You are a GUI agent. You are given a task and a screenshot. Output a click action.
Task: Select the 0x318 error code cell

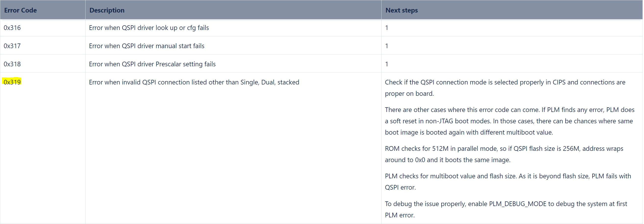click(12, 64)
